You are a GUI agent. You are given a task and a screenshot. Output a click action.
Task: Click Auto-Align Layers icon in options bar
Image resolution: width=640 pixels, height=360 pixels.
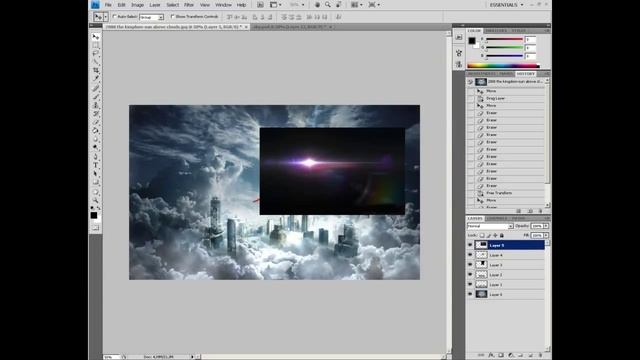coord(338,17)
